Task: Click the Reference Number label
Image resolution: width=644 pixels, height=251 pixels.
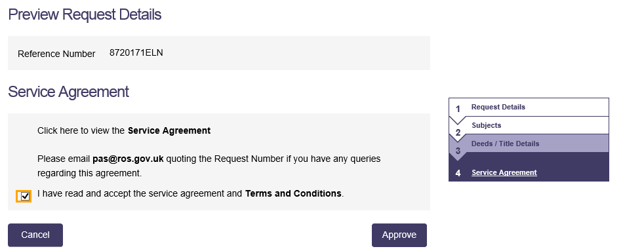Action: [x=56, y=54]
